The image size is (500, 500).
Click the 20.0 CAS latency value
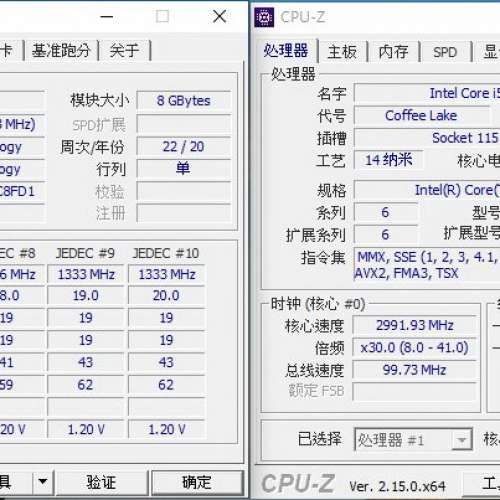(166, 296)
